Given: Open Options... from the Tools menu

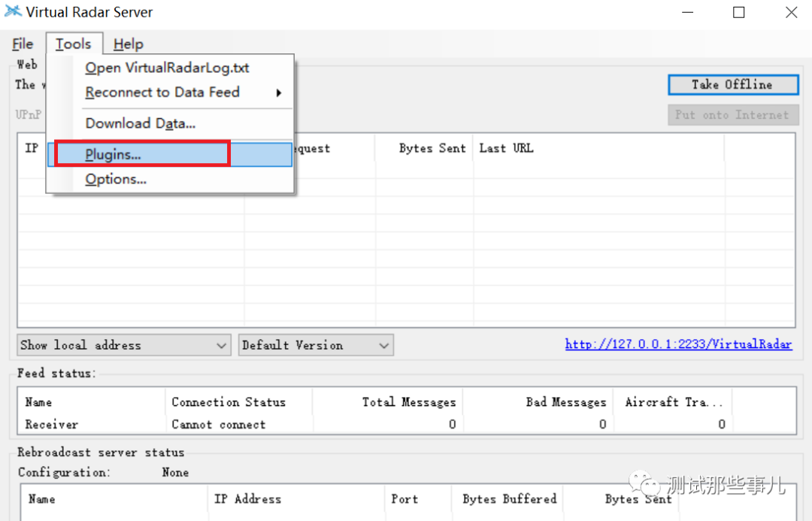Looking at the screenshot, I should coord(170,179).
